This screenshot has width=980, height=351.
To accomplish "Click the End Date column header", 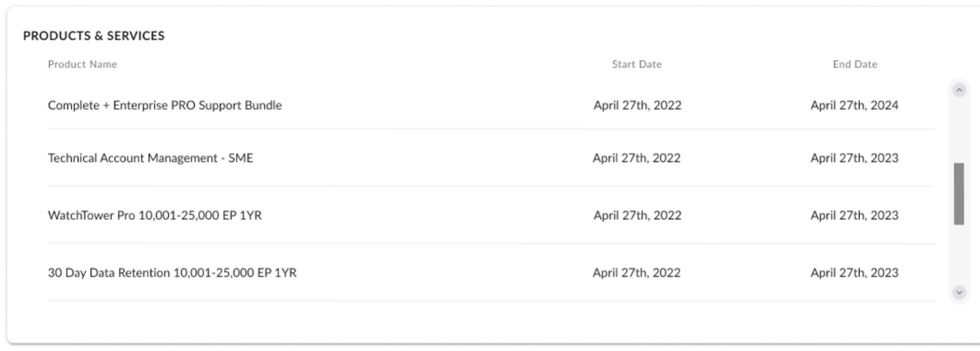I will pyautogui.click(x=855, y=64).
